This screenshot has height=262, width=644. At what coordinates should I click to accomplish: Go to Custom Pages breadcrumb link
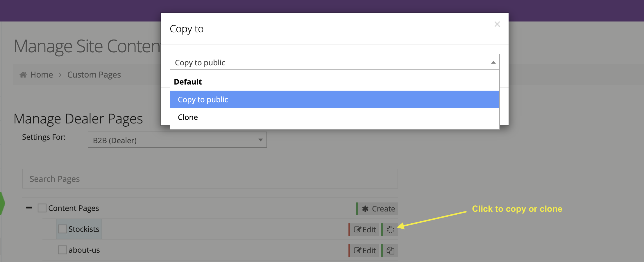[x=94, y=75]
